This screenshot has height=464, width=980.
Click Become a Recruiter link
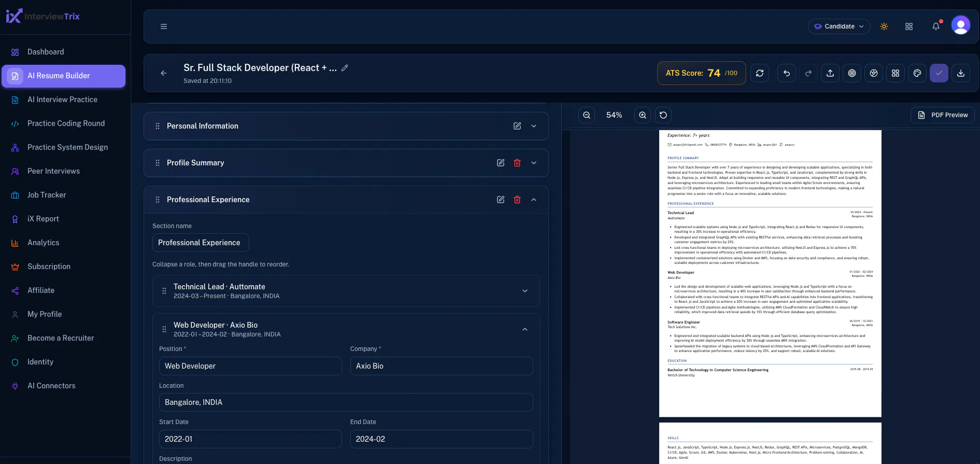63,338
